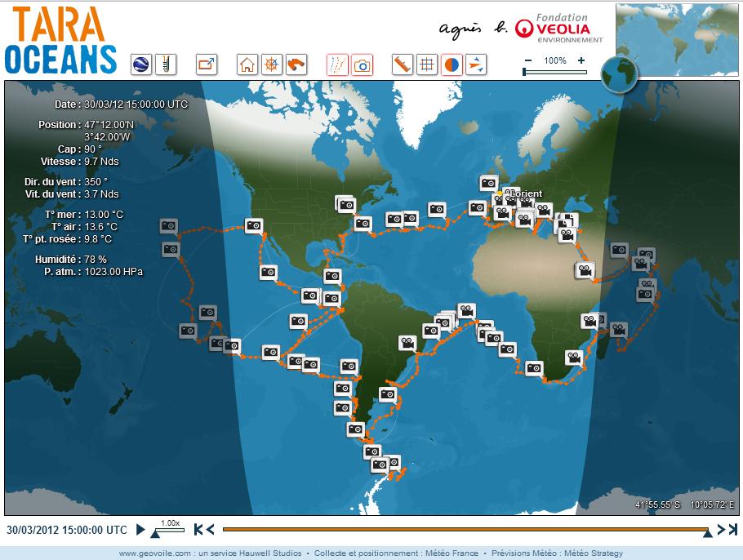The width and height of the screenshot is (743, 560).
Task: Click the agnès b. sponsor logo
Action: click(473, 29)
